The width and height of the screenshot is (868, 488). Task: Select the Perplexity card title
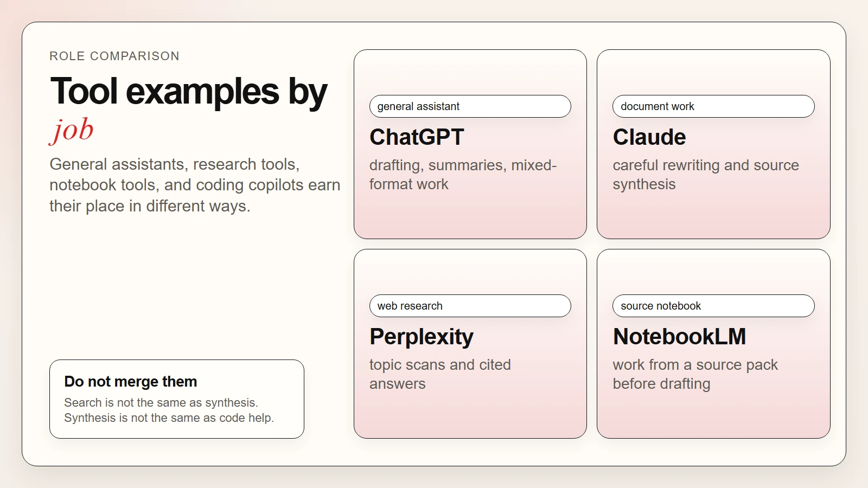pos(422,337)
